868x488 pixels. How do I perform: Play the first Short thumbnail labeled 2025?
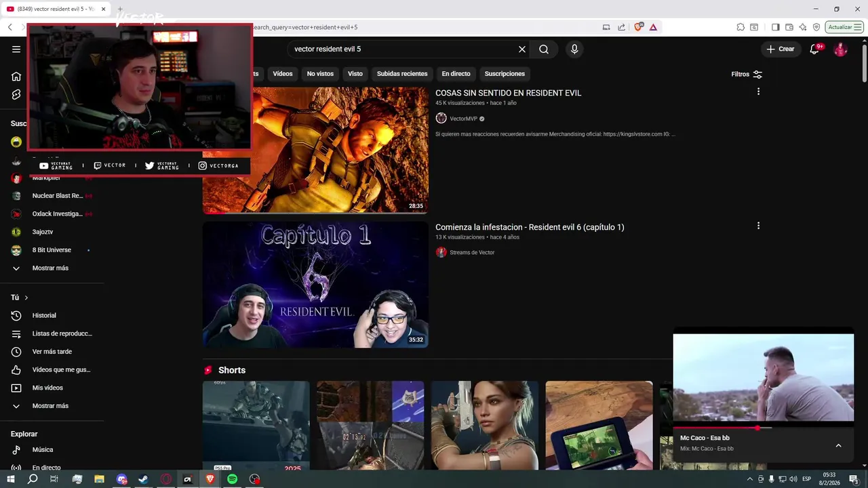tap(256, 426)
